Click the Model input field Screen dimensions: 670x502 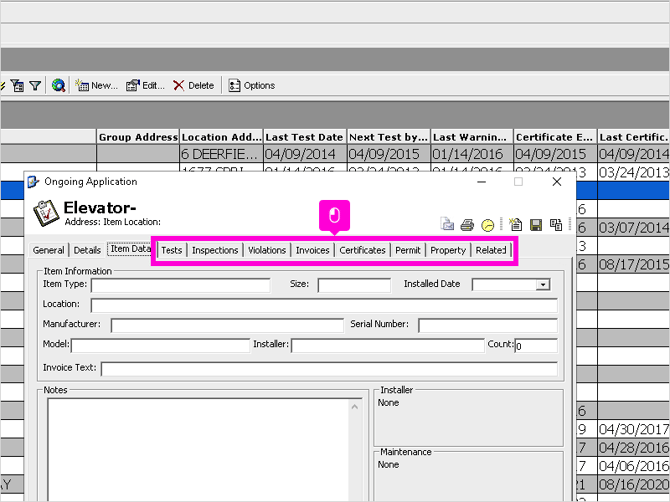(x=160, y=345)
